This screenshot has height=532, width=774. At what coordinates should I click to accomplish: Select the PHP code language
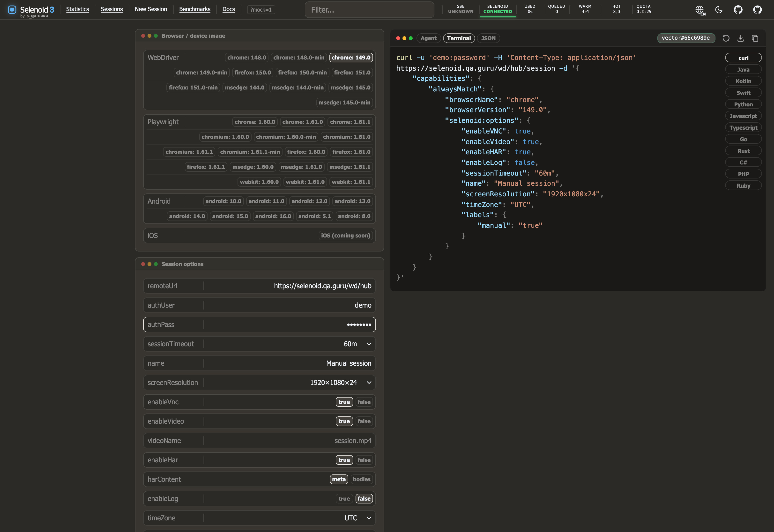pyautogui.click(x=743, y=174)
